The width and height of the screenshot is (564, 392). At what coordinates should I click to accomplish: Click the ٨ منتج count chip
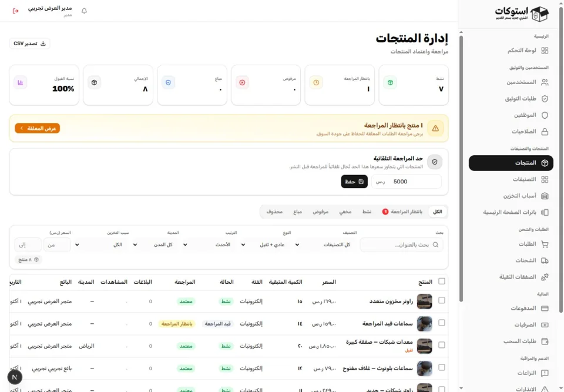(x=28, y=260)
